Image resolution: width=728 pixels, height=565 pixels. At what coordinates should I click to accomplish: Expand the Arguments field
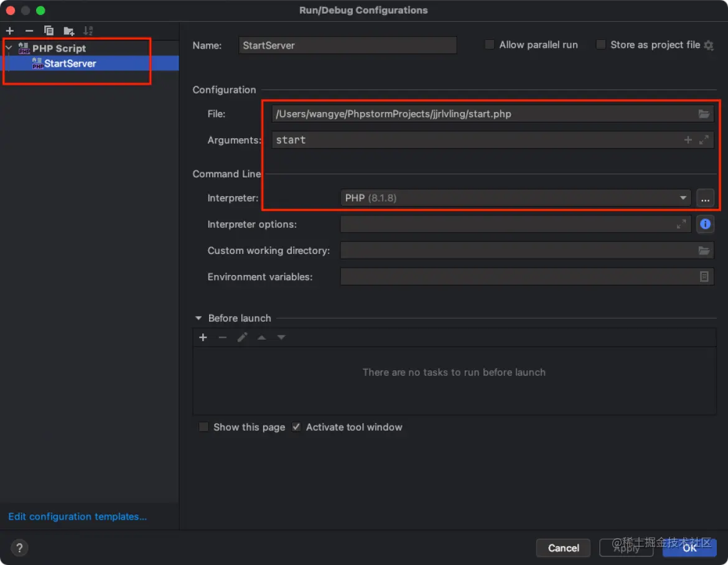(x=704, y=140)
